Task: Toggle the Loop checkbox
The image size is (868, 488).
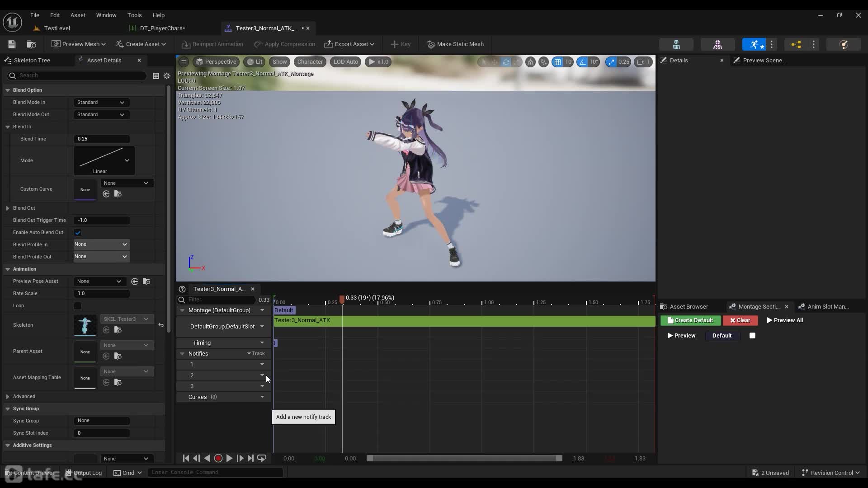Action: tap(78, 306)
